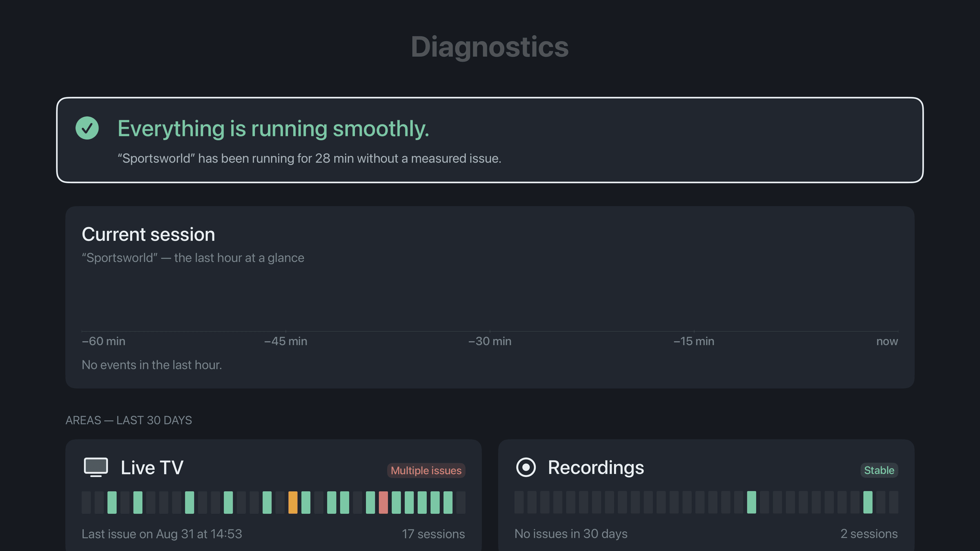Click the "Current session" heading

point(148,235)
